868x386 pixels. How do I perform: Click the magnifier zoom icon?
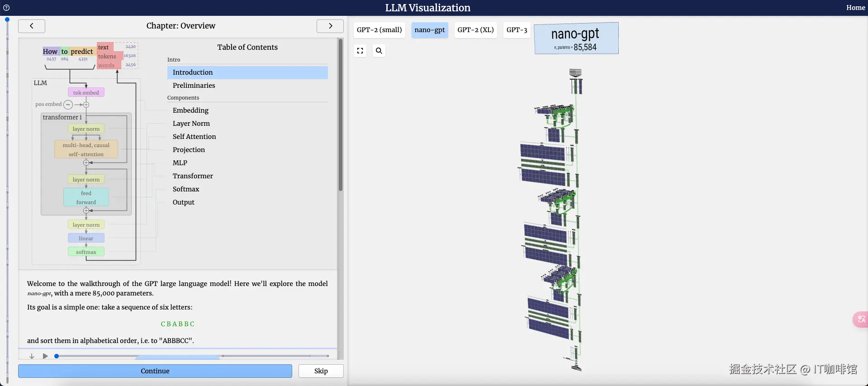[379, 51]
